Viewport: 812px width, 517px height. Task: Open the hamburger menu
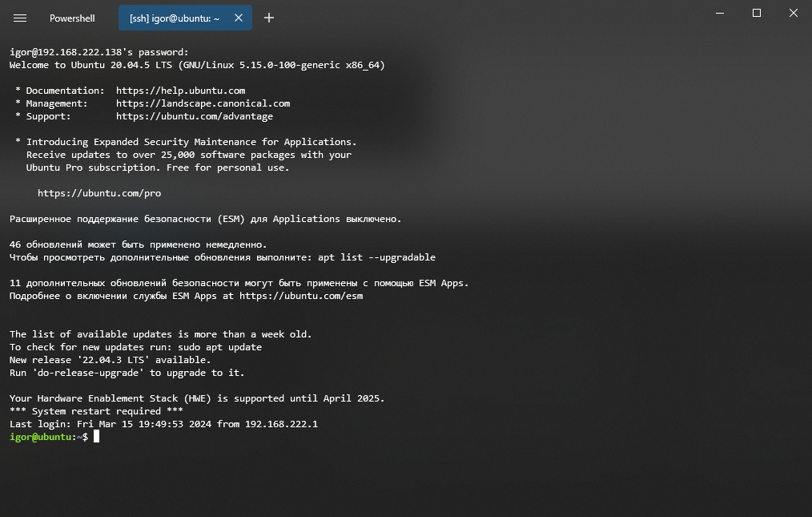tap(20, 18)
